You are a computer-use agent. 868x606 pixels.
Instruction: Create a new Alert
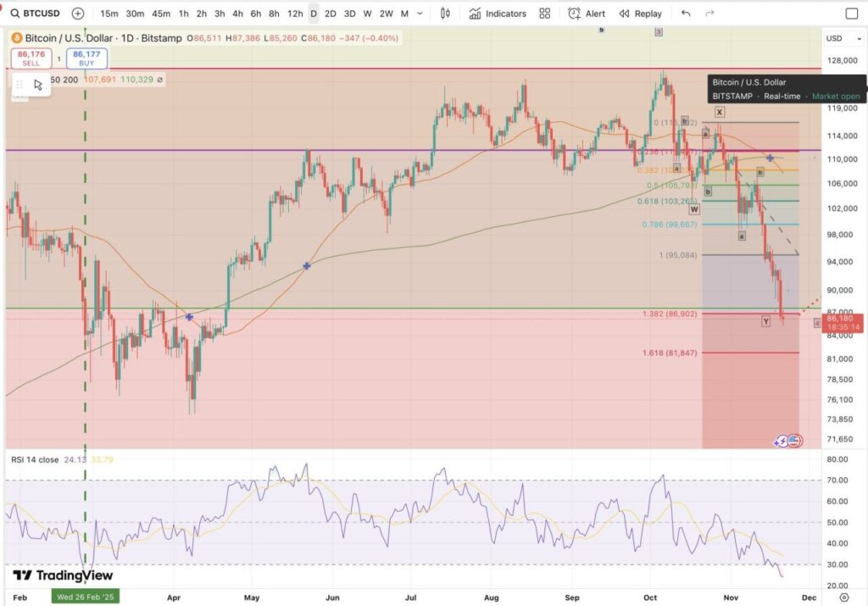[x=587, y=14]
